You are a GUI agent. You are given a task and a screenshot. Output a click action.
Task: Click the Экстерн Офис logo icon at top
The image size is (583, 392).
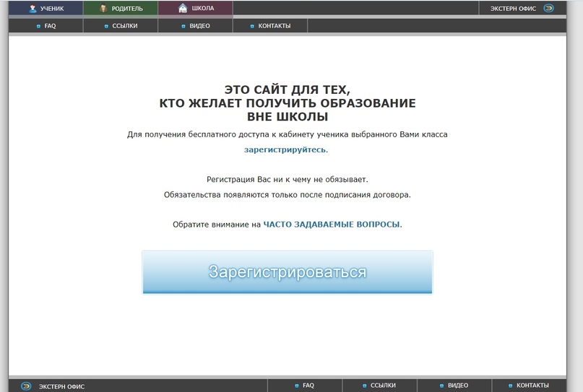click(x=549, y=8)
